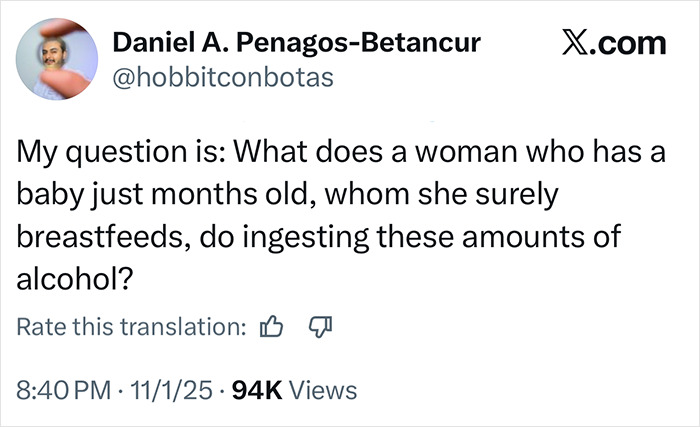
Task: Click the 11/1/25 post date
Action: point(176,387)
